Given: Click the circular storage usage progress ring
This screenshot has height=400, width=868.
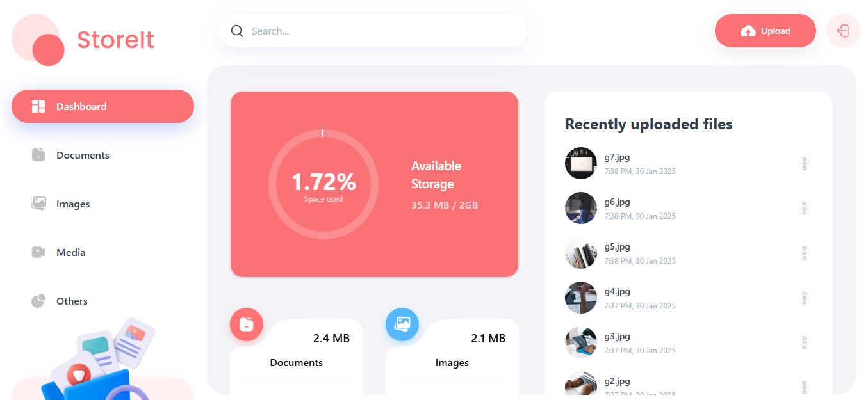Looking at the screenshot, I should tap(323, 184).
